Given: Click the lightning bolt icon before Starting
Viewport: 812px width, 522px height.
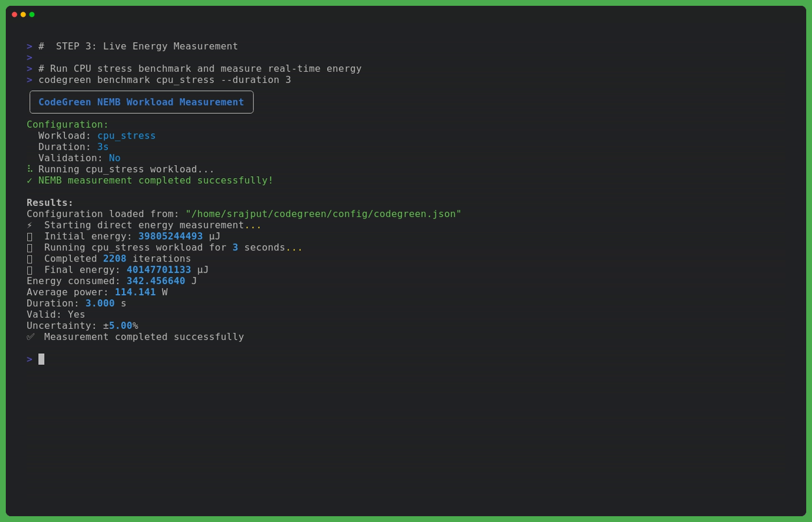Looking at the screenshot, I should (30, 225).
